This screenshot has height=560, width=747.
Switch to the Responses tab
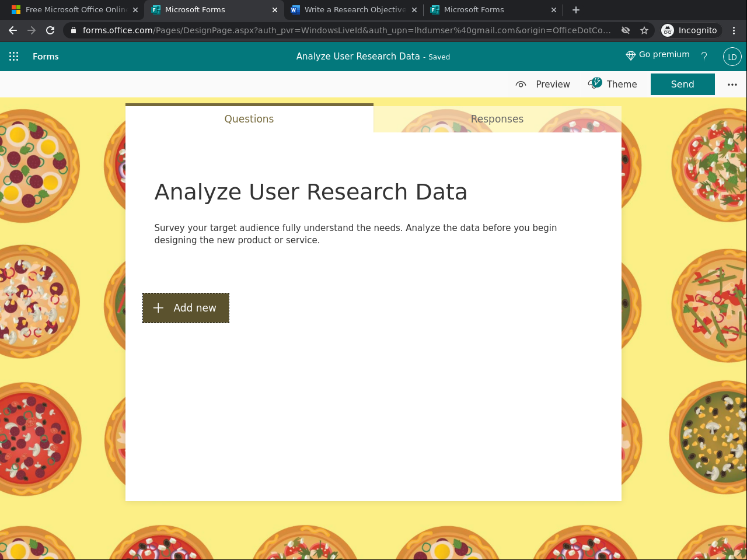click(497, 119)
